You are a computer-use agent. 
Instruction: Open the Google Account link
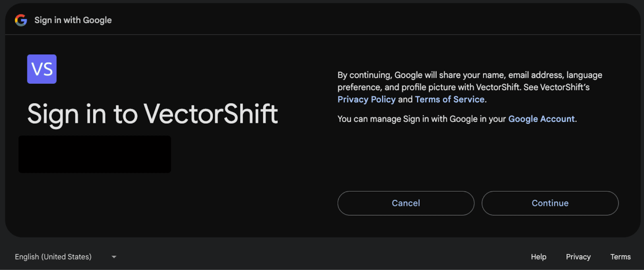(541, 119)
